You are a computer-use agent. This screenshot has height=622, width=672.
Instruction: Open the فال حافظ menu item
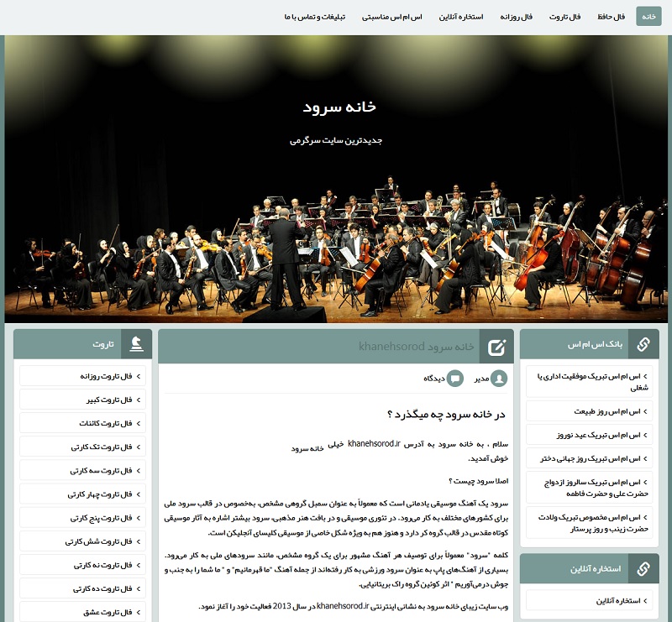[x=612, y=17]
